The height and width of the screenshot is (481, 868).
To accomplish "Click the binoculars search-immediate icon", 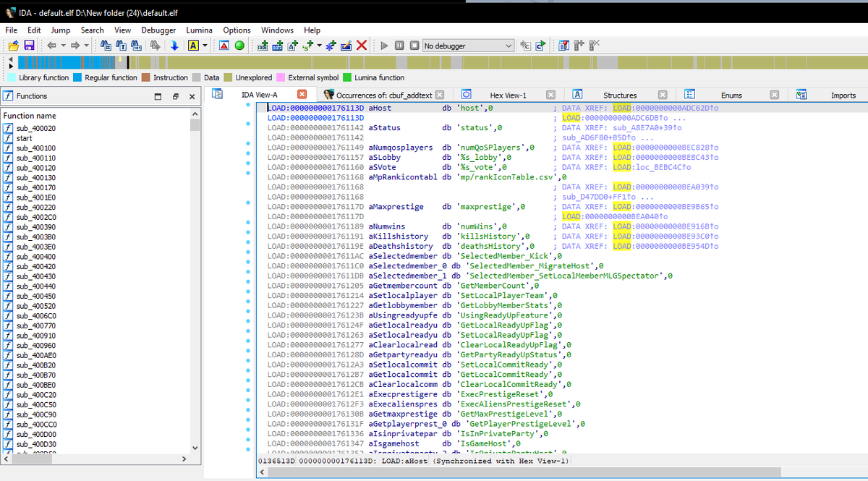I will [106, 46].
